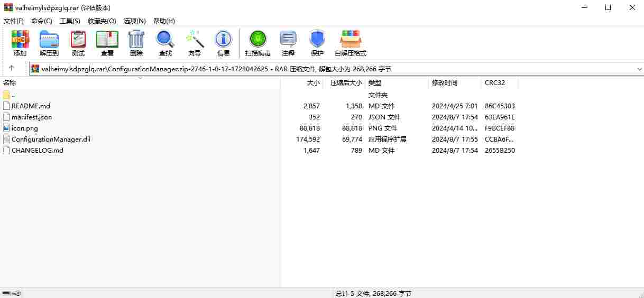The height and width of the screenshot is (298, 644).
Task: Click modified time 2024/4/25 7:01
Action: point(455,106)
